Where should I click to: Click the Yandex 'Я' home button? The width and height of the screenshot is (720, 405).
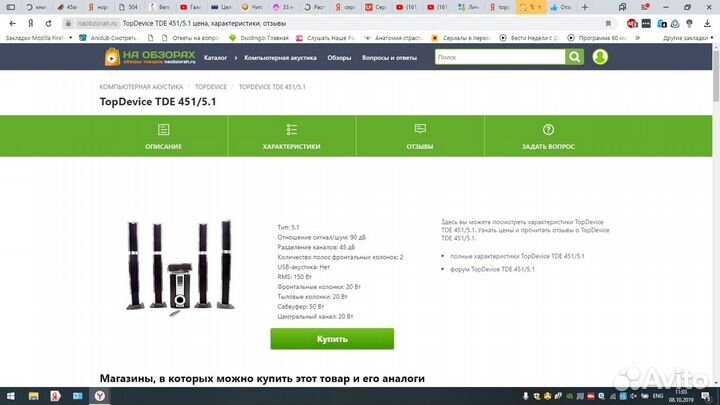click(30, 23)
